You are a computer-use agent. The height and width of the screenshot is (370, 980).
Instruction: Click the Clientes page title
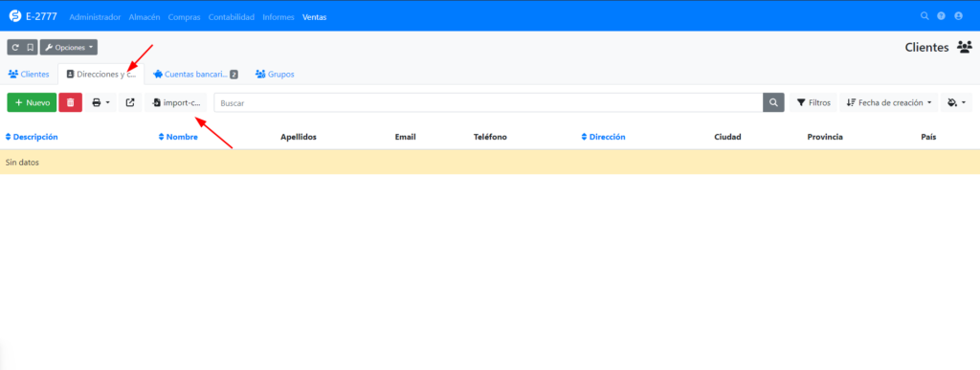pyautogui.click(x=926, y=48)
